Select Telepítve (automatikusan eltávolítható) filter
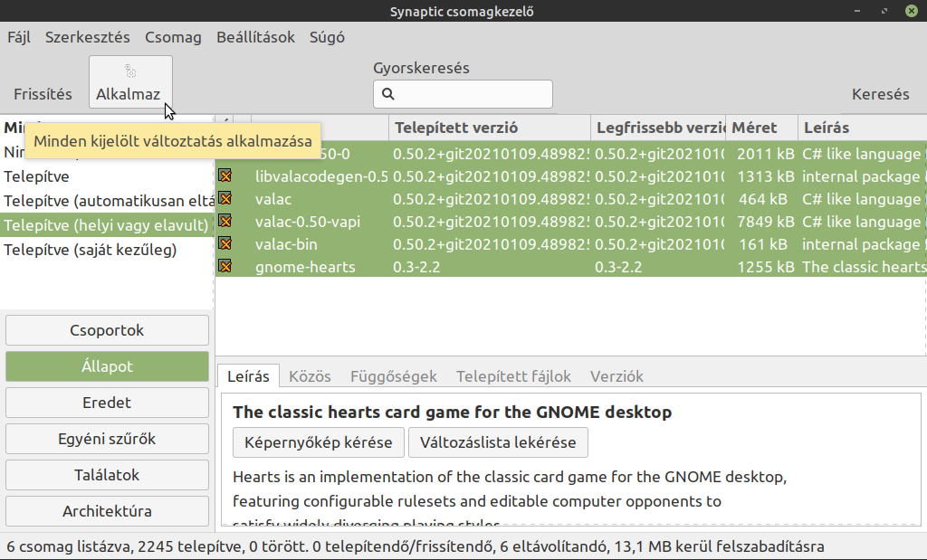 [x=107, y=201]
